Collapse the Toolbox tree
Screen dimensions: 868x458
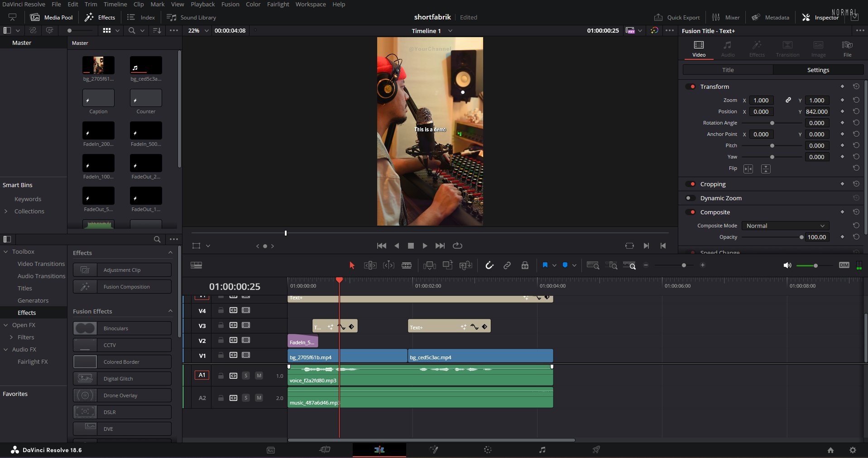6,251
